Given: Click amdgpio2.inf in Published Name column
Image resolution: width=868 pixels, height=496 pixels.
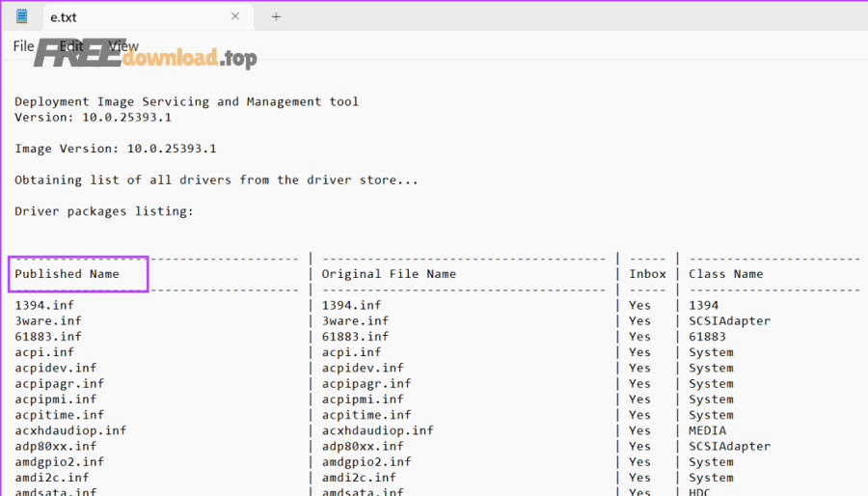Looking at the screenshot, I should (59, 462).
